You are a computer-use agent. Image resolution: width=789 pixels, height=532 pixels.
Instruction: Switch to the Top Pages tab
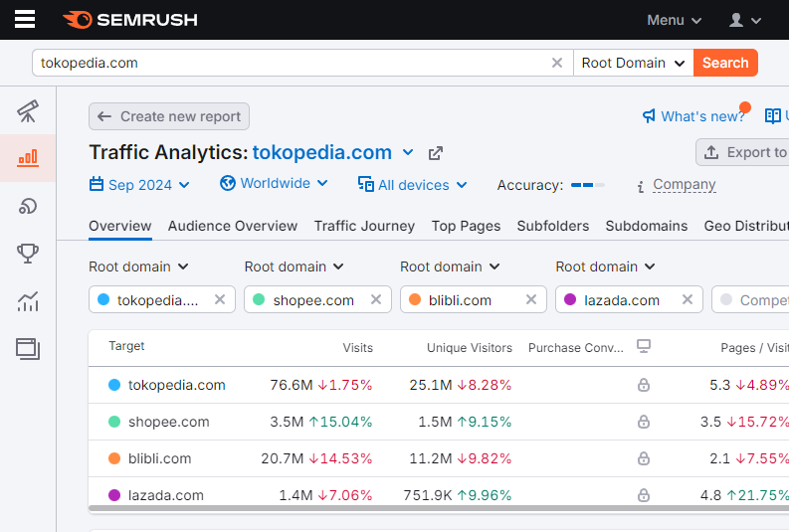(466, 227)
